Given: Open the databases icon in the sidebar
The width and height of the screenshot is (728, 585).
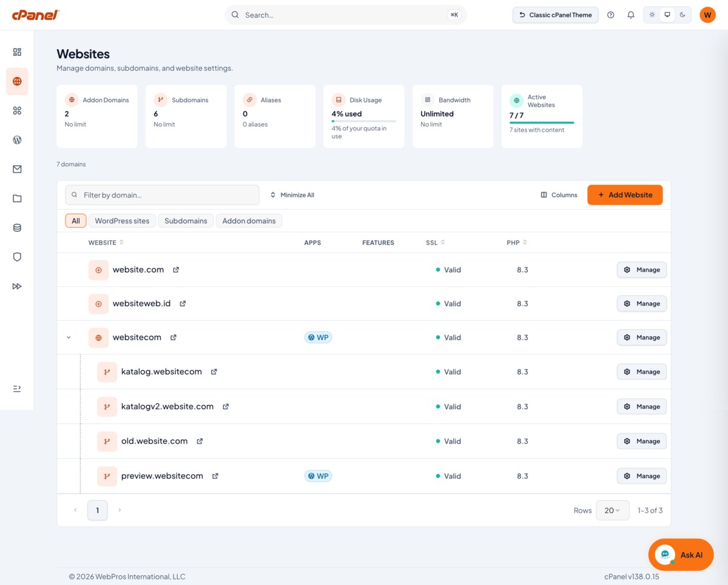Looking at the screenshot, I should (x=17, y=228).
